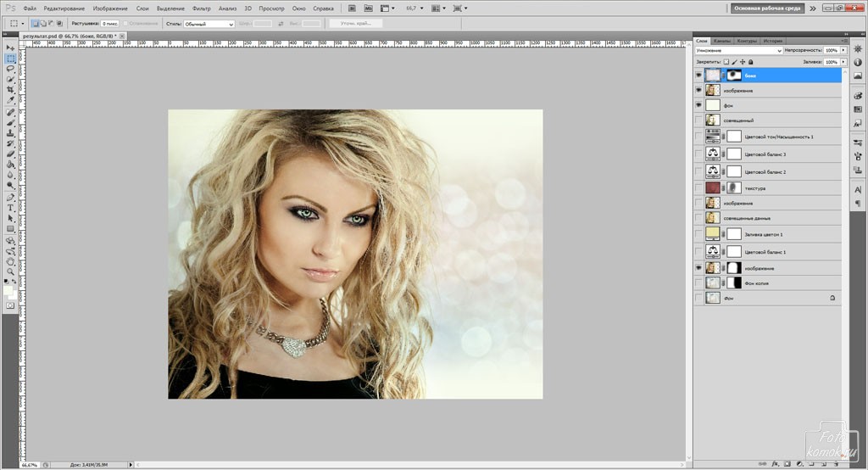Click the lock-all padlock icon in Layers panel
Viewport: 868px width, 470px height.
point(751,62)
